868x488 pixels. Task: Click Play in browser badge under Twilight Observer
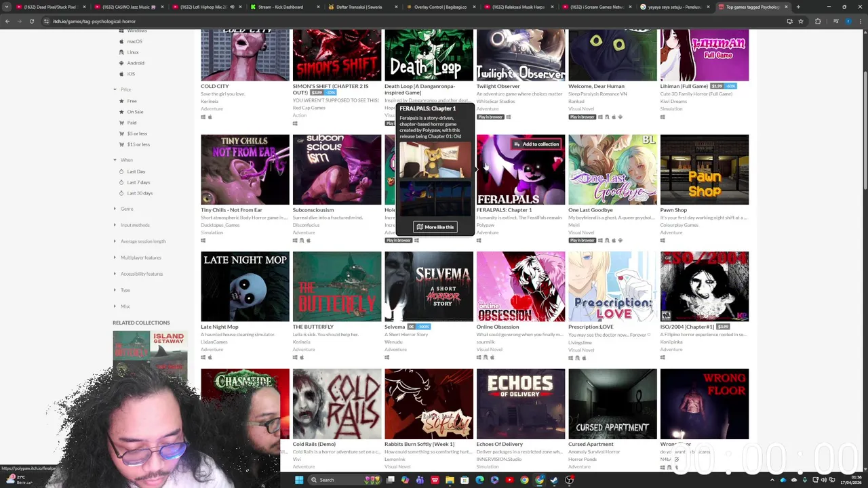click(490, 117)
